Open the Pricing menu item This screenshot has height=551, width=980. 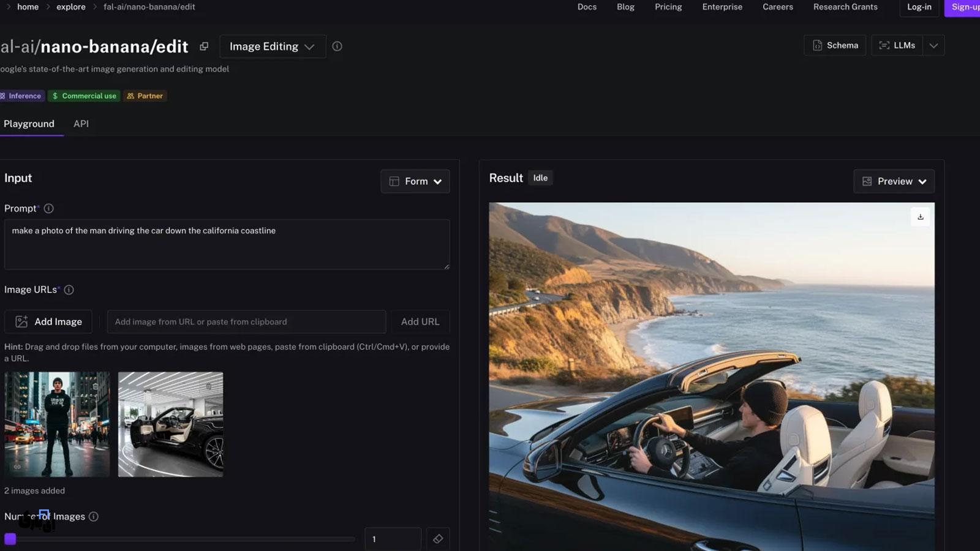pyautogui.click(x=668, y=7)
